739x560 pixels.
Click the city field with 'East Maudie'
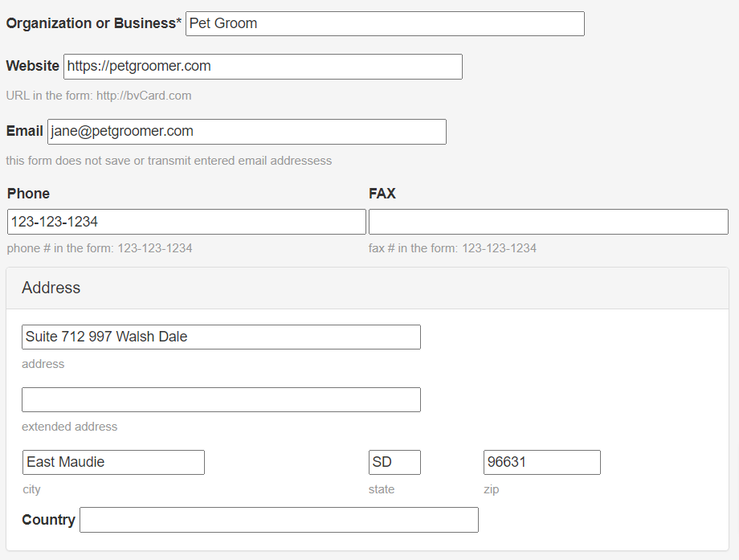(x=112, y=462)
